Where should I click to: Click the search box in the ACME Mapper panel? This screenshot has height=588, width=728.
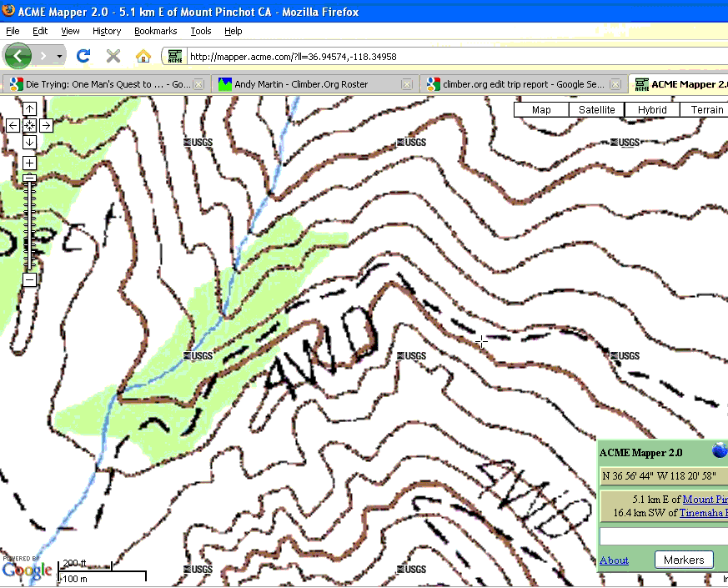tap(663, 535)
